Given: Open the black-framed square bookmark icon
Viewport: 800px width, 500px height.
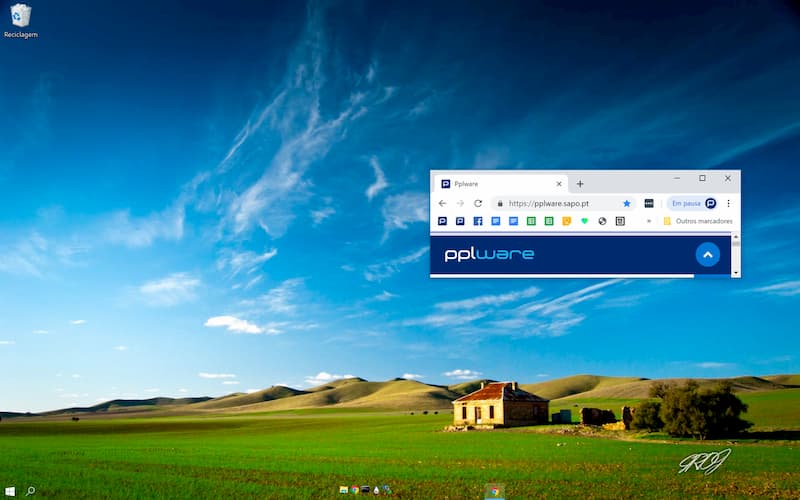Looking at the screenshot, I should (620, 221).
